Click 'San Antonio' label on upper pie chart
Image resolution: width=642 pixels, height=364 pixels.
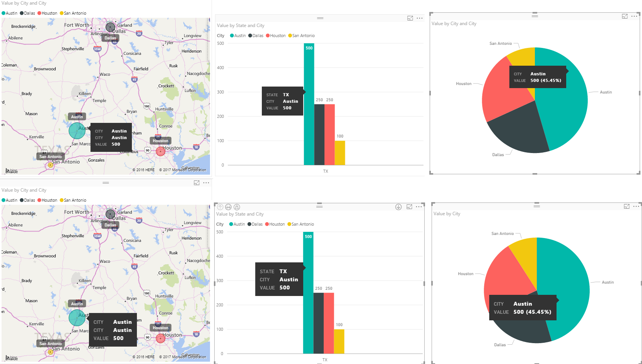point(500,44)
